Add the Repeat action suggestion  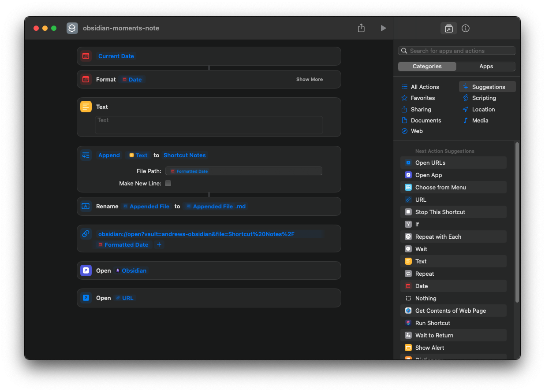pos(453,274)
